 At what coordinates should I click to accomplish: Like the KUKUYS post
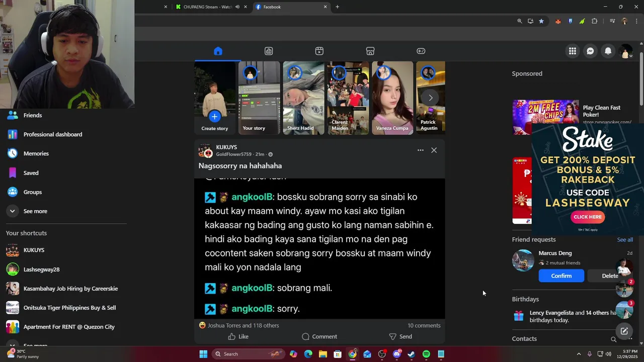point(238,336)
